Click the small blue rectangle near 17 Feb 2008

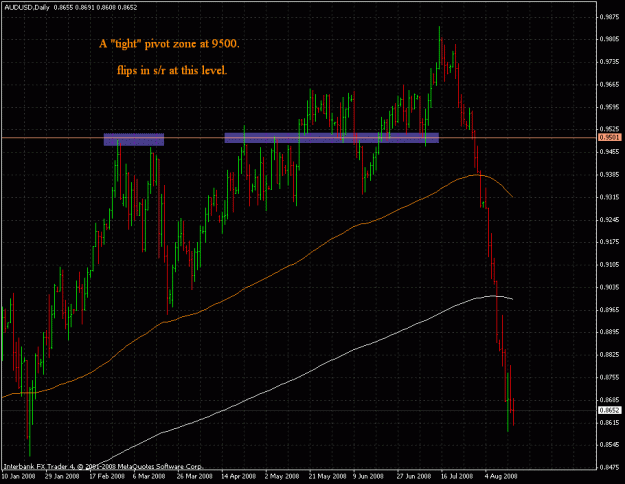pos(134,140)
